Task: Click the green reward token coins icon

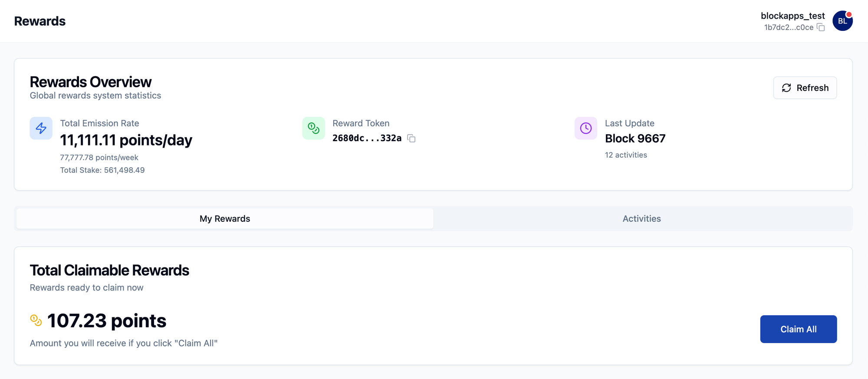Action: point(313,128)
